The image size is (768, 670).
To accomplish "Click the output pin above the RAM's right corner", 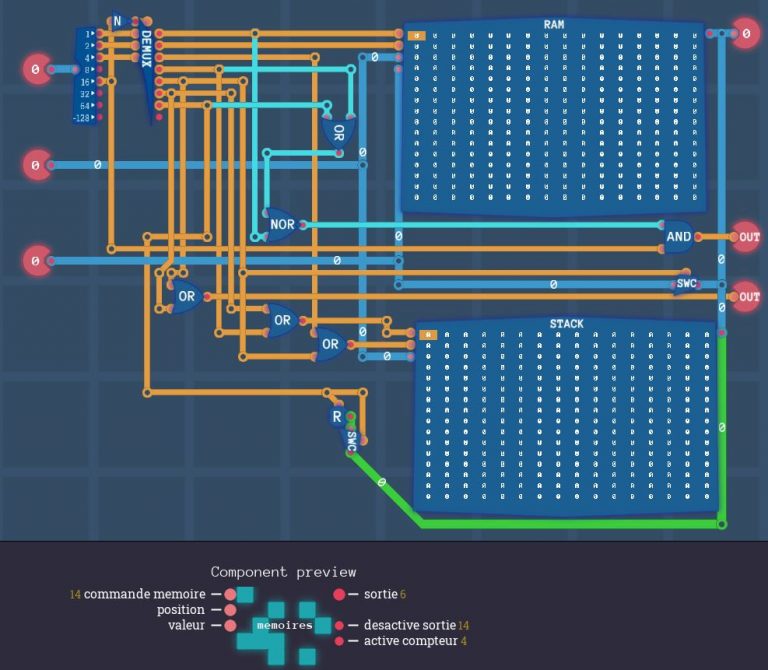I will click(746, 33).
